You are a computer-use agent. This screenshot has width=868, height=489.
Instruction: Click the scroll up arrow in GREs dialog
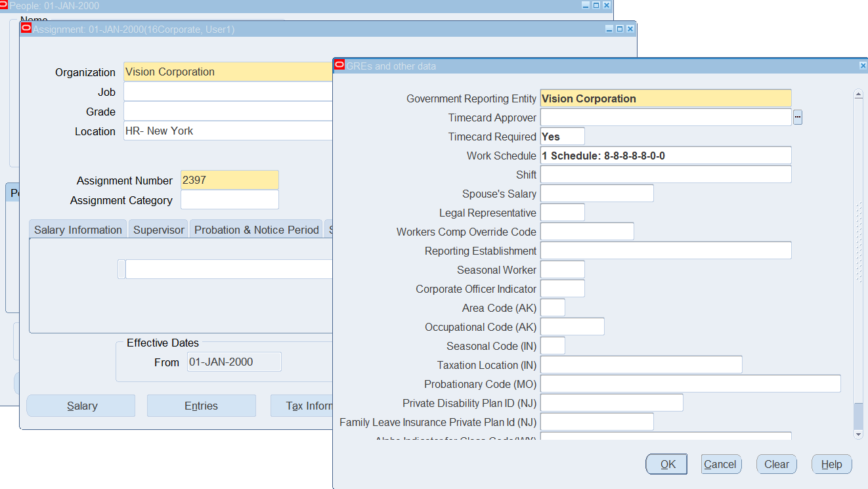(858, 95)
